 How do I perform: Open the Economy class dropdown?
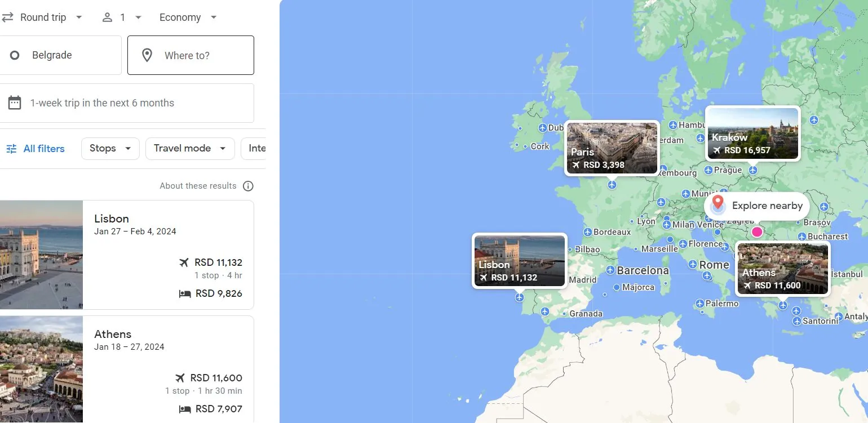click(188, 17)
